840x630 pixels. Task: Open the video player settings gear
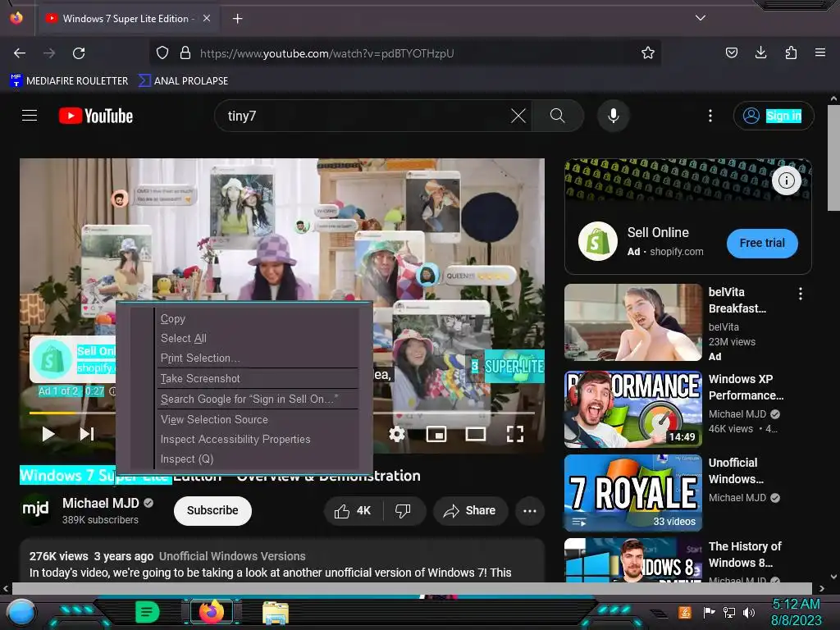(x=396, y=434)
